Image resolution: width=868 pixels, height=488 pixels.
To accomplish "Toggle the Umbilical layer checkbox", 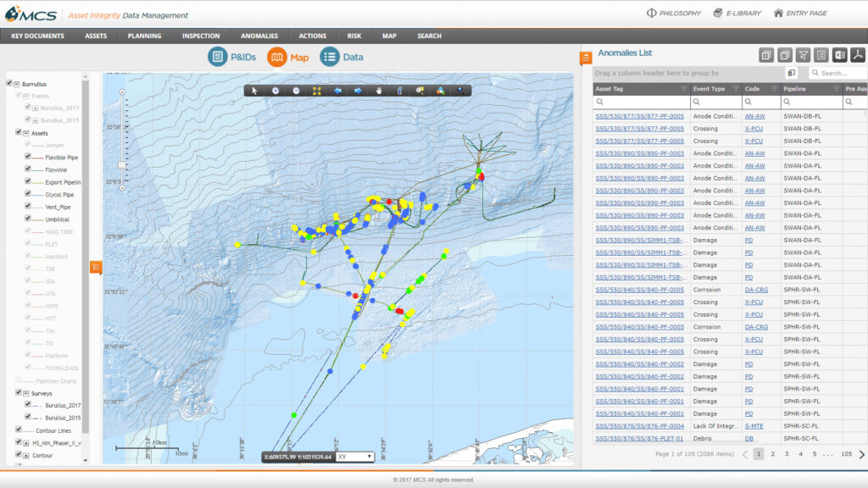I will 28,219.
